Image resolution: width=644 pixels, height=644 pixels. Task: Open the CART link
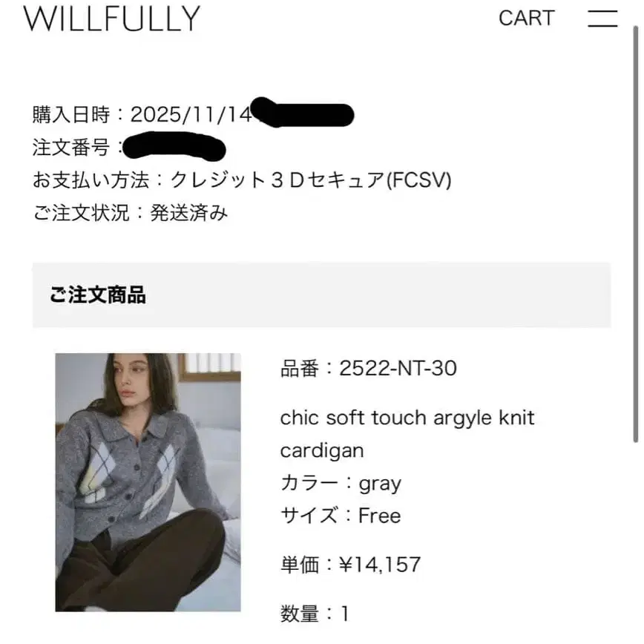527,18
